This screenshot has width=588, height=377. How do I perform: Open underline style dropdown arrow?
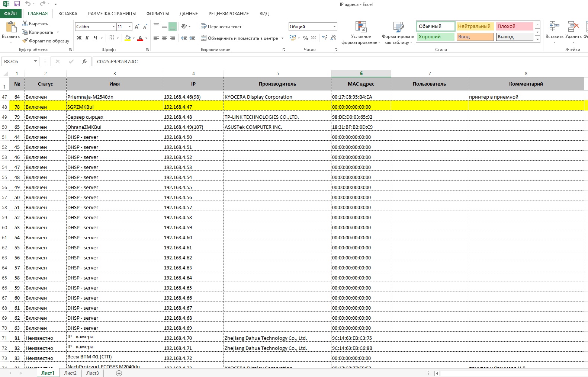[x=102, y=38]
